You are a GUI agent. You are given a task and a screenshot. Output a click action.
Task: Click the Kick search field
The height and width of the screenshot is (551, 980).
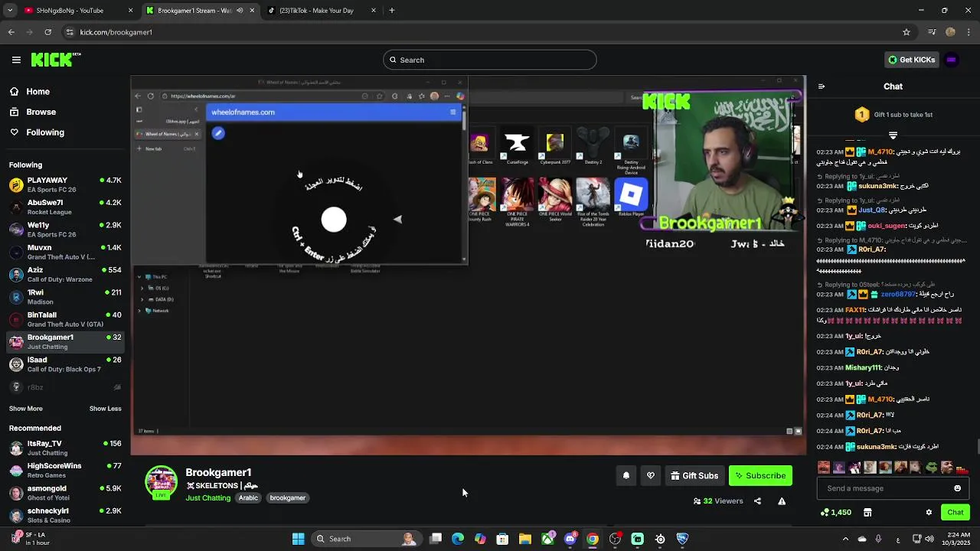pyautogui.click(x=490, y=60)
